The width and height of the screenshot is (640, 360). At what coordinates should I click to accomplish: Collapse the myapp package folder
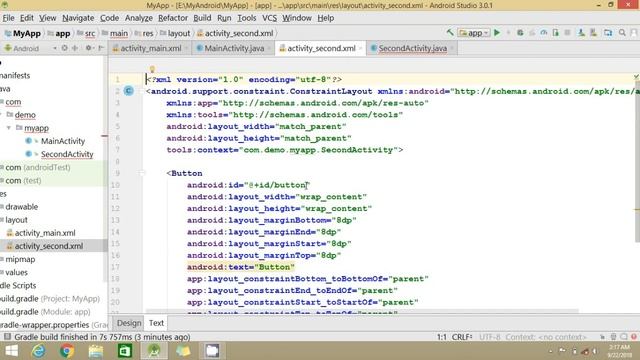tap(9, 128)
